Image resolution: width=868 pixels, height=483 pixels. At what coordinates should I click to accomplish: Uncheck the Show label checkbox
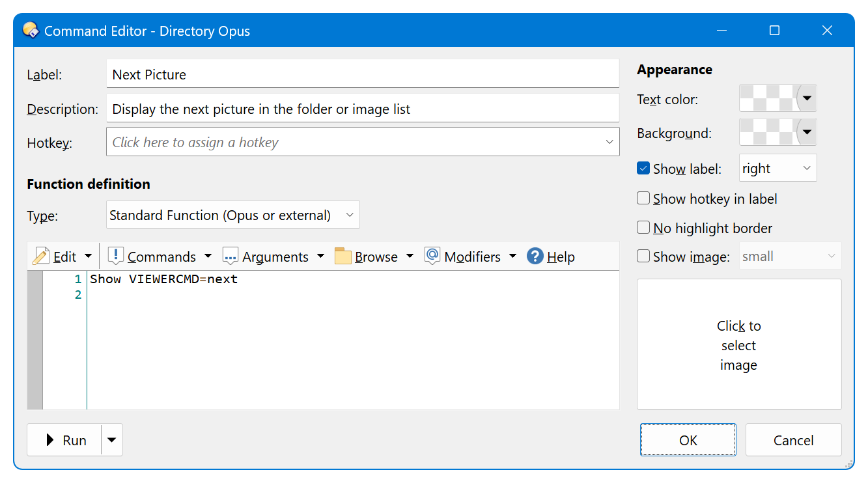[643, 168]
